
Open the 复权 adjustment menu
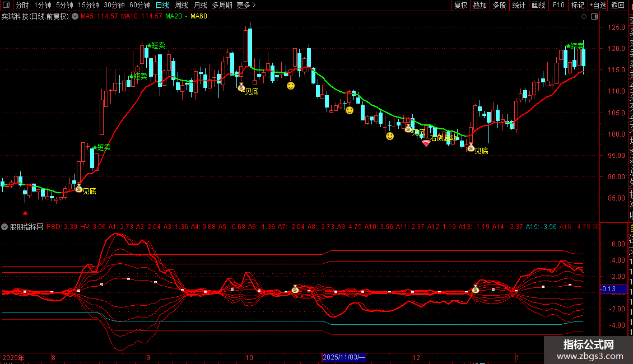tap(460, 5)
